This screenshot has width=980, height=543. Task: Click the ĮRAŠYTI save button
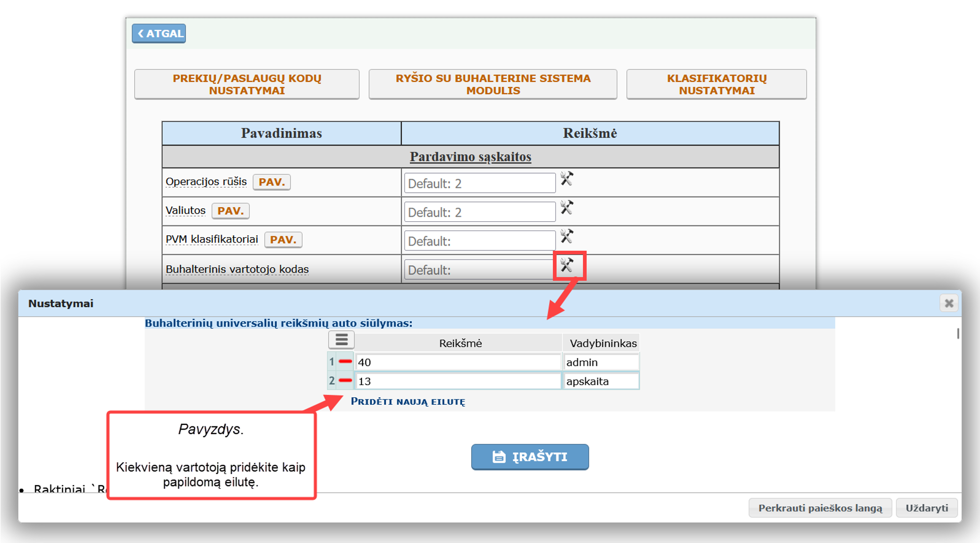coord(530,457)
